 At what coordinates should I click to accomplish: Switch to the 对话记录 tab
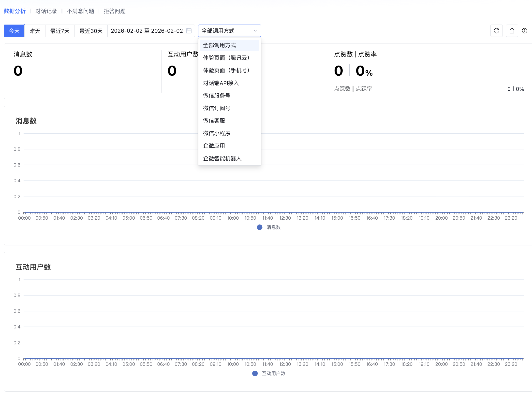click(46, 11)
